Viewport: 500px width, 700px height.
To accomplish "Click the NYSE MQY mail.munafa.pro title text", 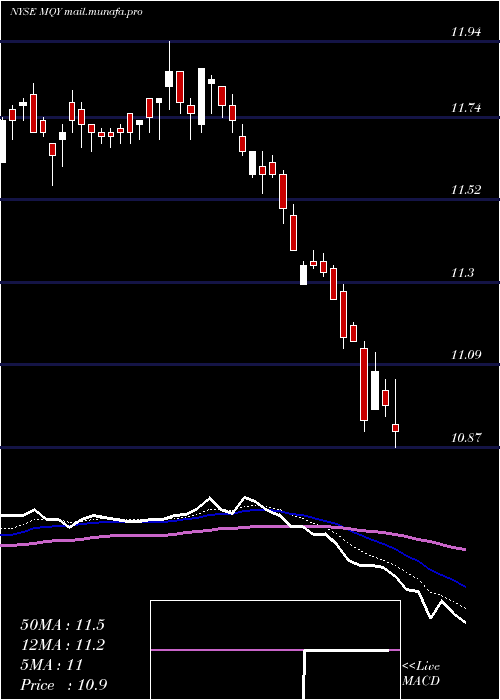I will click(x=76, y=12).
